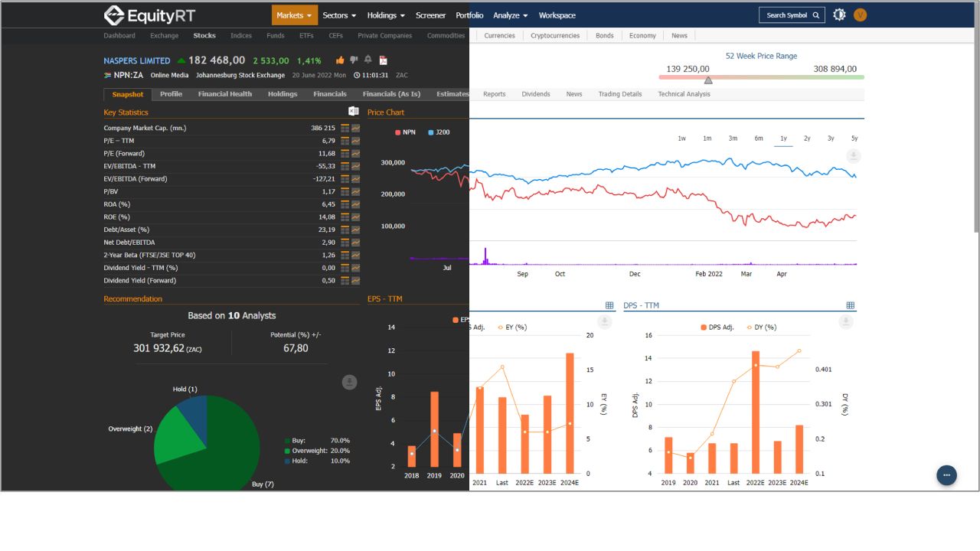Open table icon in EV/EBITDA - TTM row
Image resolution: width=980 pixels, height=551 pixels.
345,166
